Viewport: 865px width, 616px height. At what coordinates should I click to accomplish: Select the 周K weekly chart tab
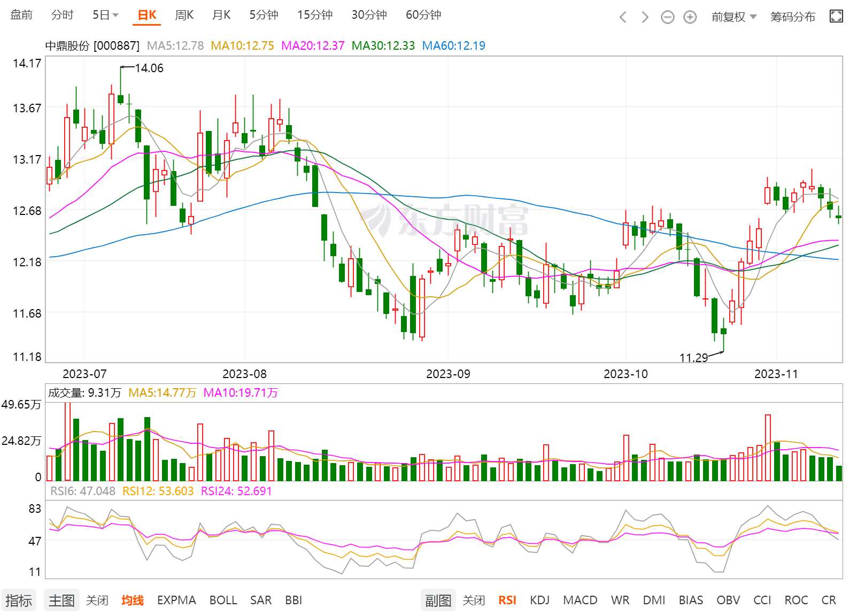click(x=184, y=15)
